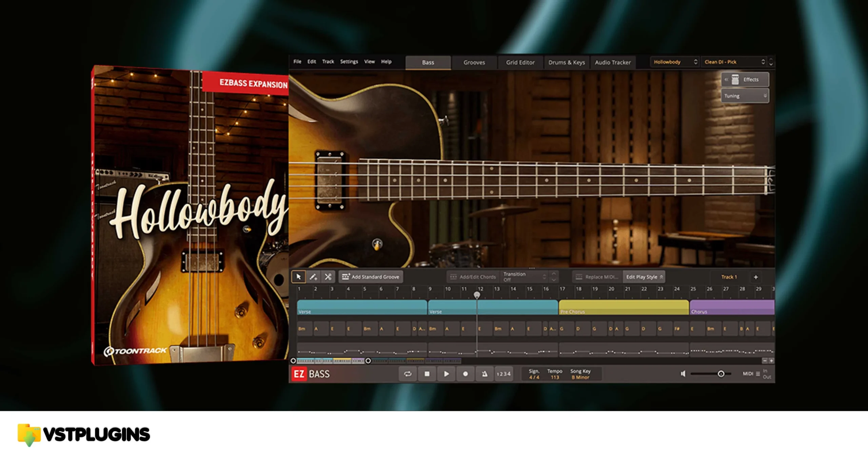
Task: Select the arrow pointer tool
Action: (x=298, y=277)
